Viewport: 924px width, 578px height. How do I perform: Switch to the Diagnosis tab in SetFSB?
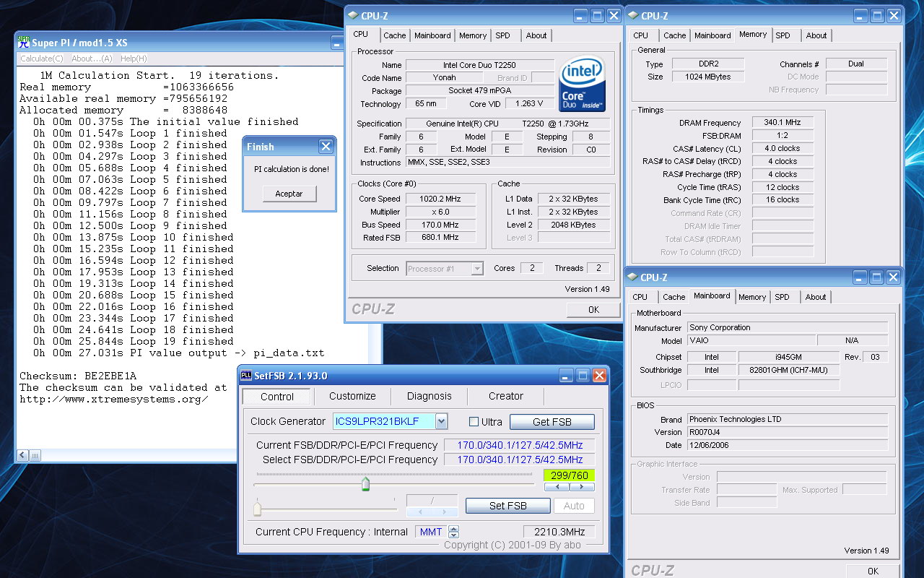coord(429,396)
